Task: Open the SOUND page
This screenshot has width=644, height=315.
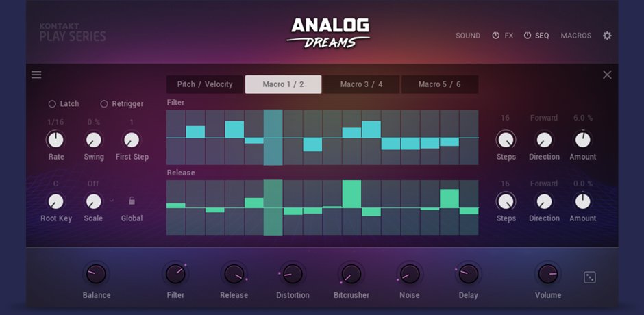Action: 468,36
